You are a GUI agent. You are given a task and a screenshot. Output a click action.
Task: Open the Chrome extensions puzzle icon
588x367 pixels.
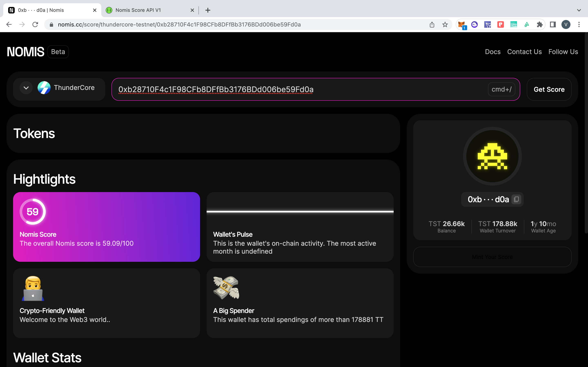540,24
